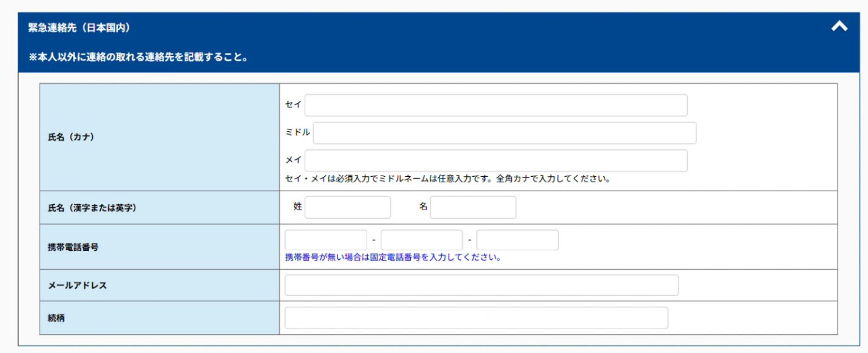This screenshot has height=353, width=868.
Task: Click the last phone number box
Action: [x=517, y=240]
